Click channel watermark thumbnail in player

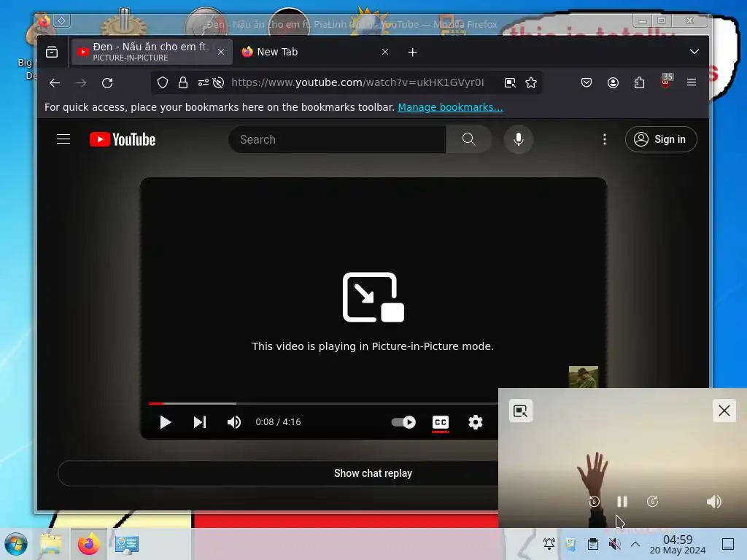click(x=584, y=377)
